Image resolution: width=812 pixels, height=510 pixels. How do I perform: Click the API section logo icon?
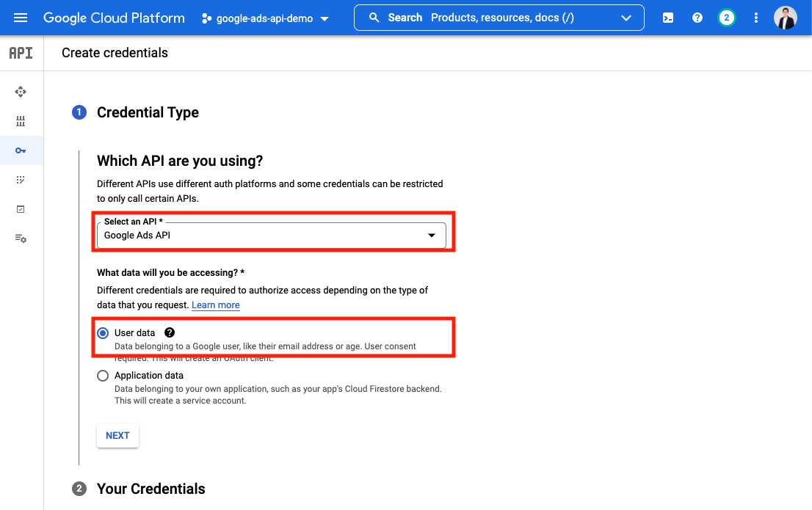tap(21, 53)
